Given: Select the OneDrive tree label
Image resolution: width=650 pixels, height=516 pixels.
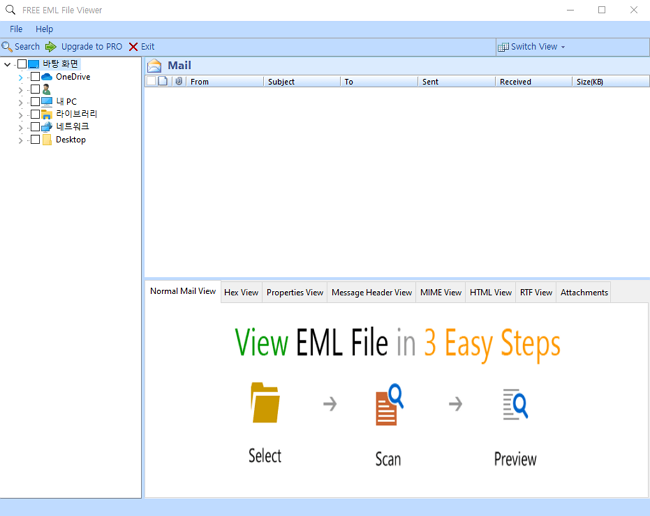Looking at the screenshot, I should (73, 77).
